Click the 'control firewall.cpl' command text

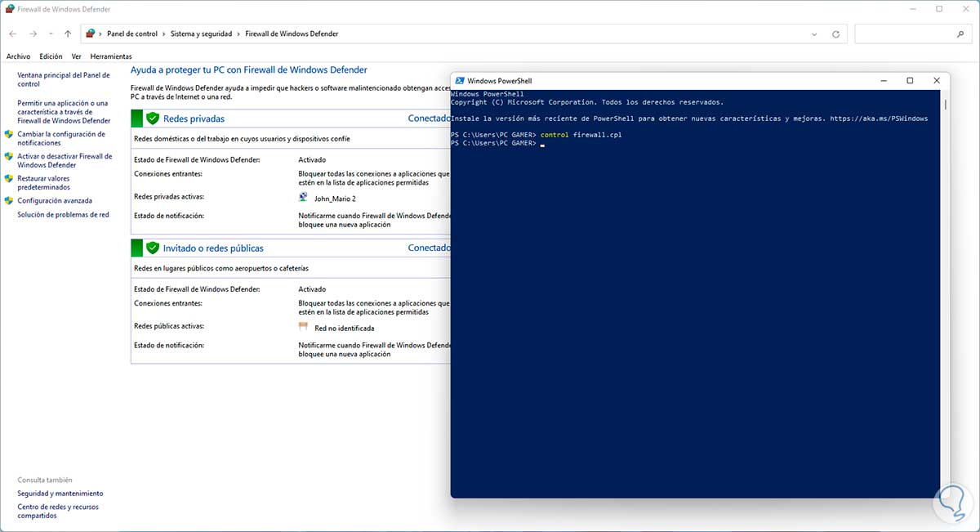[581, 135]
